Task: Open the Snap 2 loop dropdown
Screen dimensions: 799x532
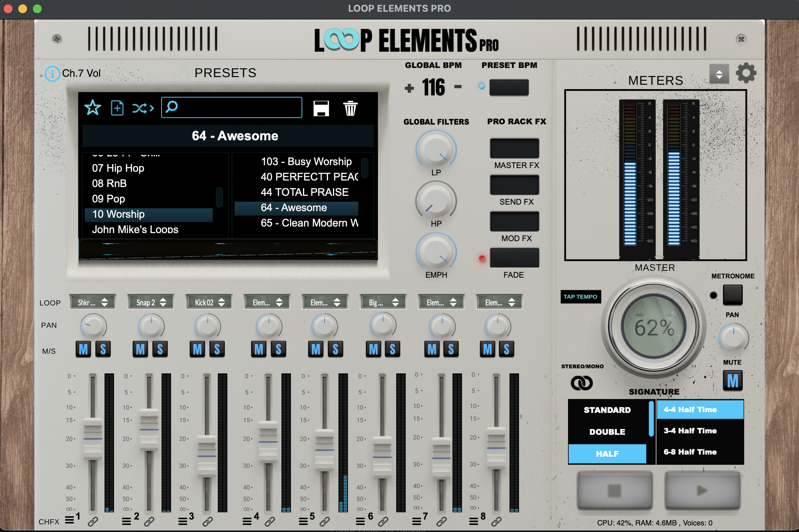Action: 151,302
